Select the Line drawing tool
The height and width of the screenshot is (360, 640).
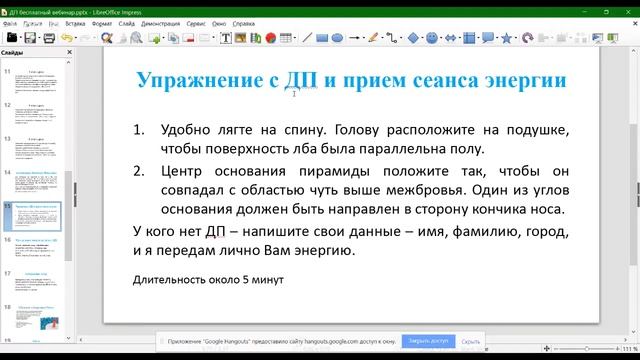(x=307, y=38)
